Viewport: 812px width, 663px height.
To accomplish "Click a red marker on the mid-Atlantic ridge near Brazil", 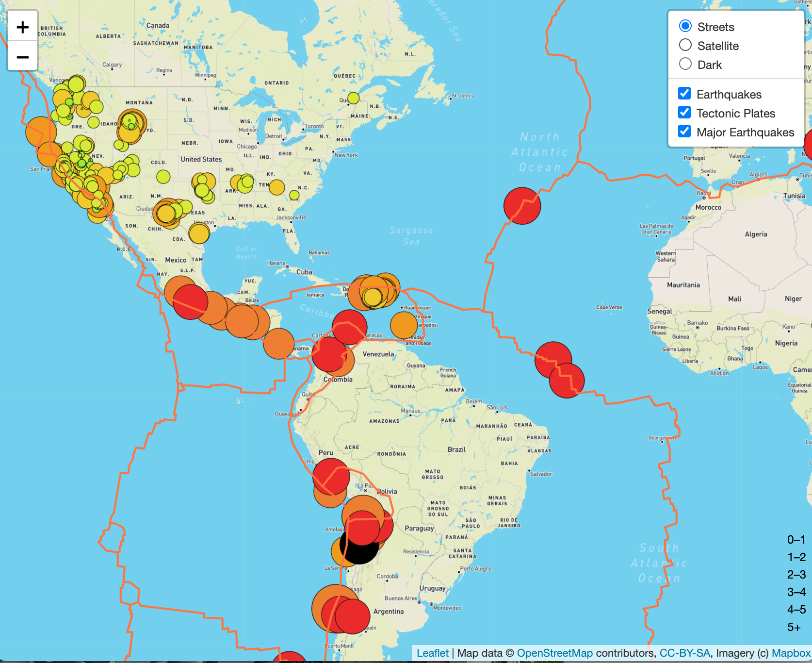I will click(552, 359).
